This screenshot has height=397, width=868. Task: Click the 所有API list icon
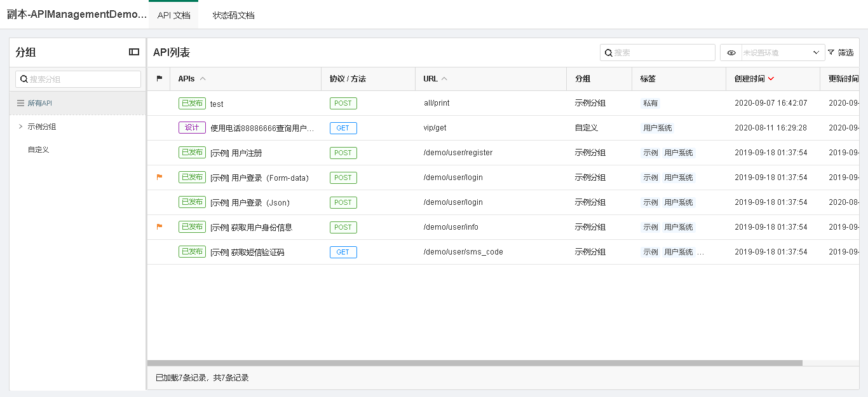21,103
